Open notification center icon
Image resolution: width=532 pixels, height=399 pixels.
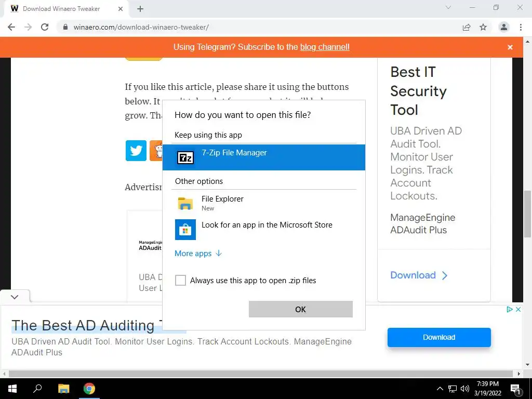click(515, 389)
